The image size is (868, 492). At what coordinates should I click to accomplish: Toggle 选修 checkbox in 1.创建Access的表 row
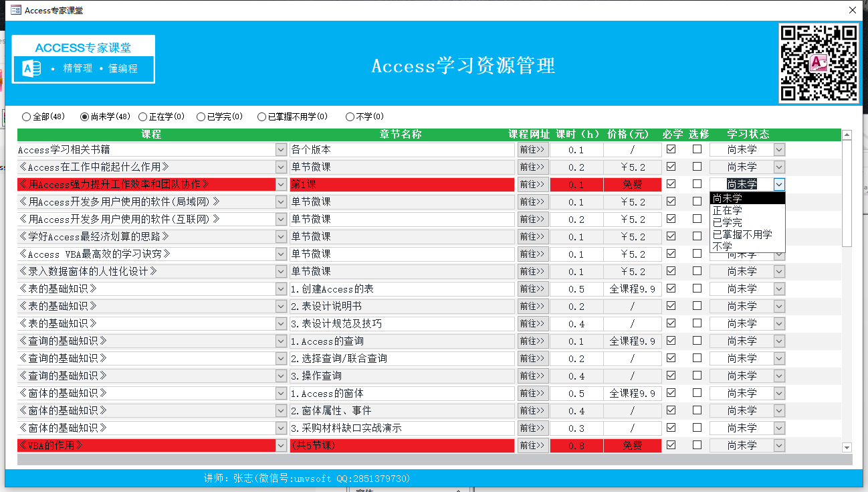[697, 288]
